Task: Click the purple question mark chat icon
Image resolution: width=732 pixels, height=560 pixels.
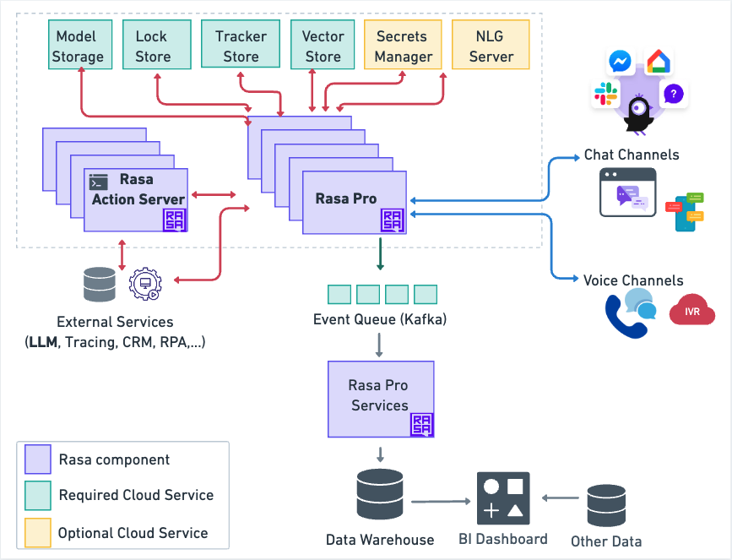Action: coord(674,94)
